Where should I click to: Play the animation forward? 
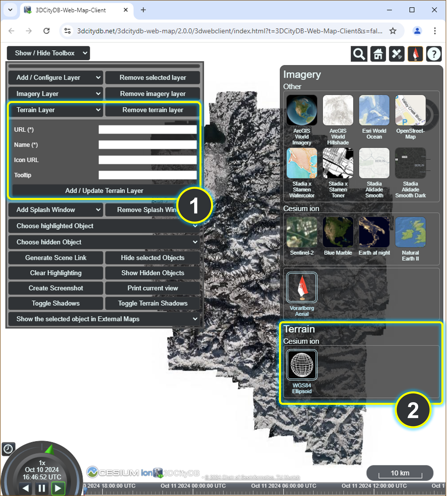pos(58,488)
